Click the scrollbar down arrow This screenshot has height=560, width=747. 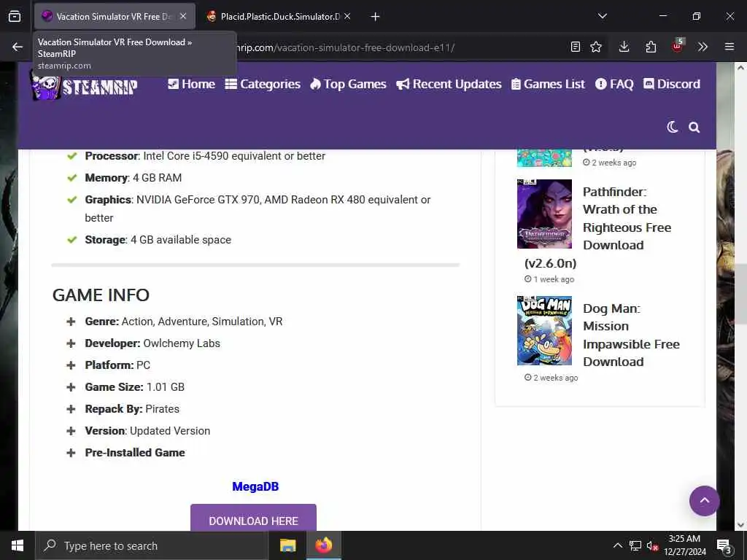[740, 525]
